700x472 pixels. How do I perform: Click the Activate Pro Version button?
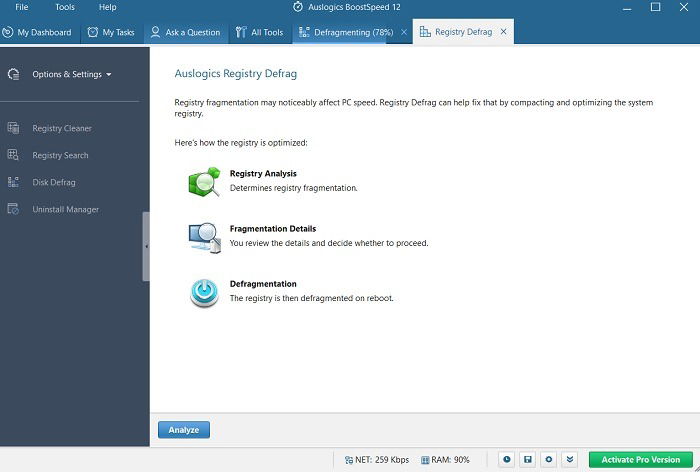[641, 459]
